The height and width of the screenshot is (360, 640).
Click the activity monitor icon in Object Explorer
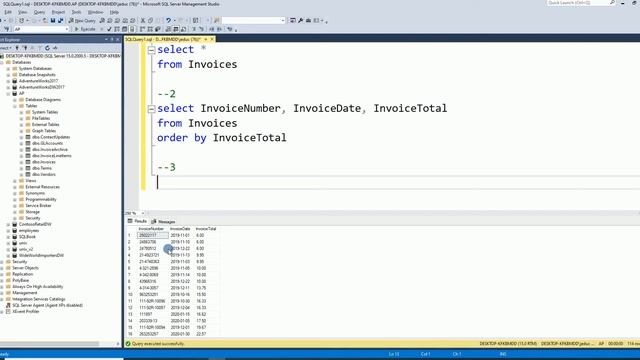55,48
